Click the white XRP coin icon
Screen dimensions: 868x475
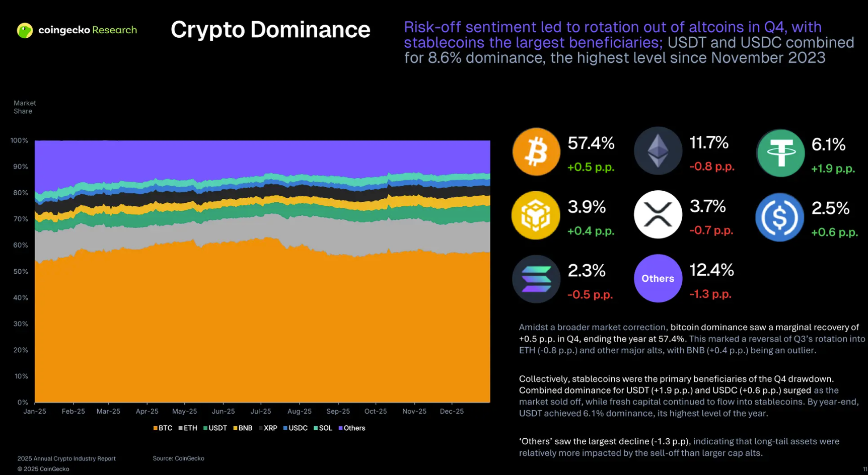tap(658, 215)
